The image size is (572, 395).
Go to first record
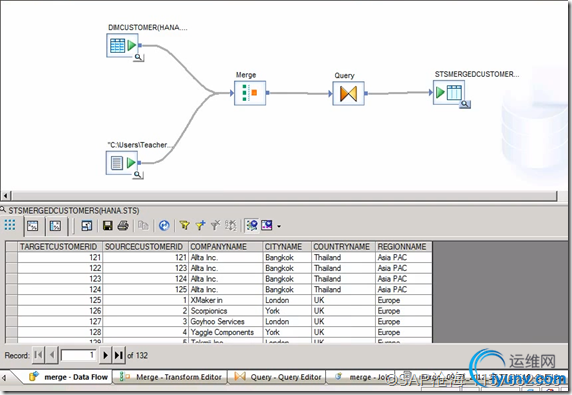click(x=38, y=355)
